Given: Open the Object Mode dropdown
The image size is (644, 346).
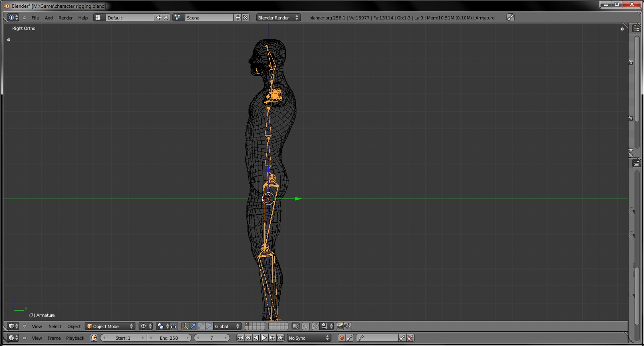Looking at the screenshot, I should (x=110, y=326).
